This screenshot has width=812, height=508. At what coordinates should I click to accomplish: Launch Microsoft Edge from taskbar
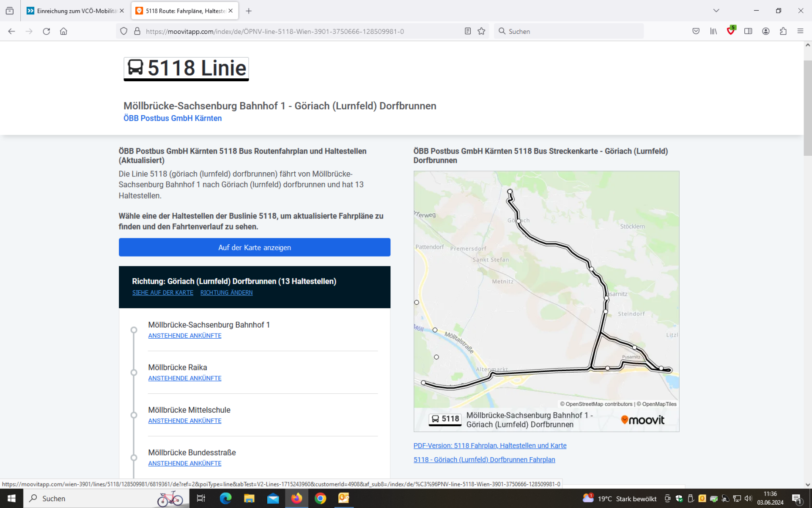pos(225,499)
